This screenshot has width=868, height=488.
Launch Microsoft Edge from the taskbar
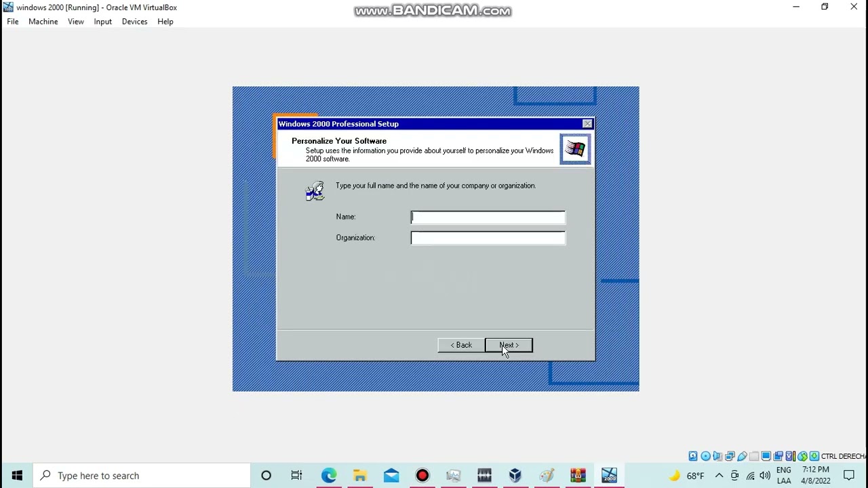pyautogui.click(x=329, y=476)
